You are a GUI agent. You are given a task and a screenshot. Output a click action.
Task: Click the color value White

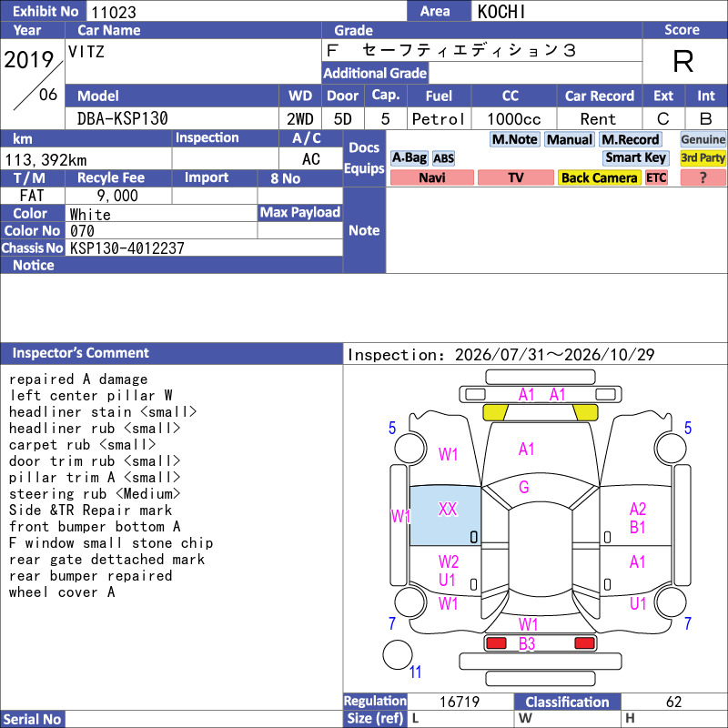[90, 215]
